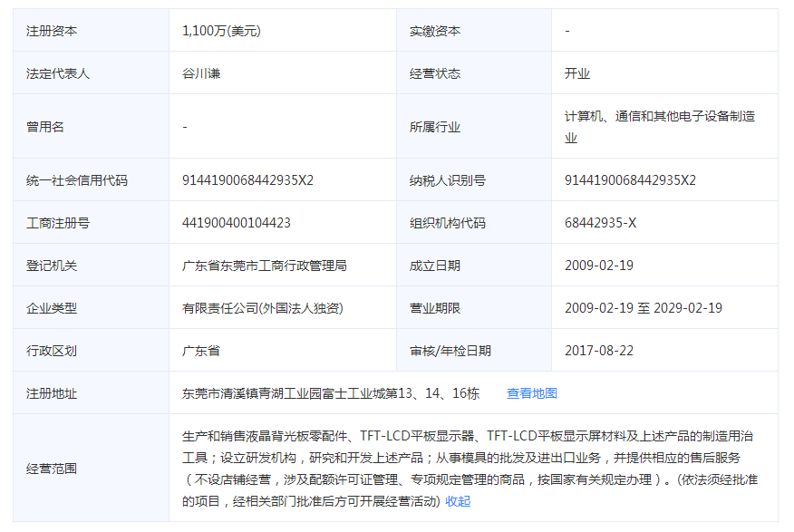This screenshot has height=532, width=794.
Task: Select unified social credit code value
Action: click(x=247, y=180)
